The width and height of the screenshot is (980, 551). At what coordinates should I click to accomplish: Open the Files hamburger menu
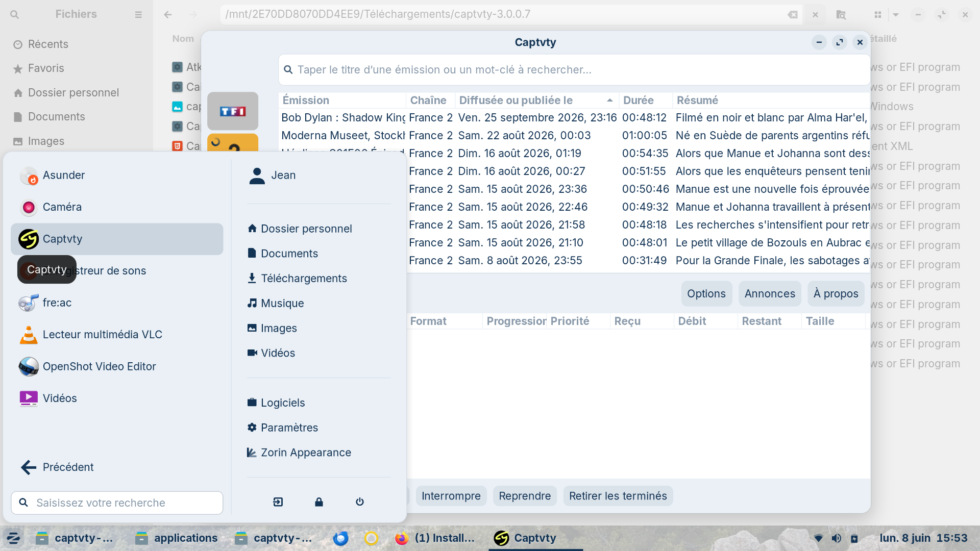coord(138,15)
